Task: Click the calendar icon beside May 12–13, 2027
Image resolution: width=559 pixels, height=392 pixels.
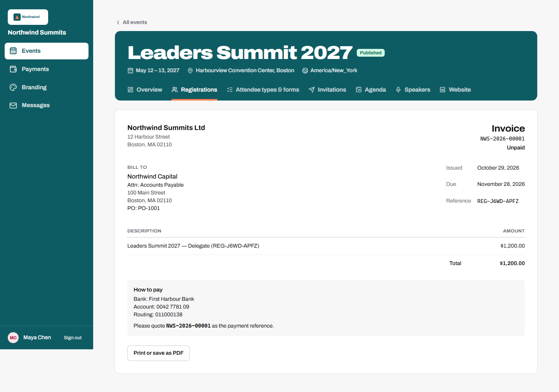Action: (x=130, y=71)
